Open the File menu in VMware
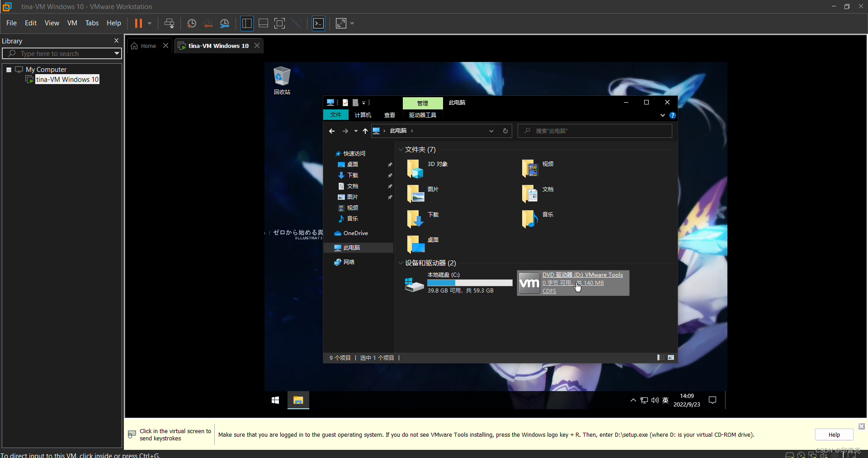The width and height of the screenshot is (868, 458). pyautogui.click(x=12, y=23)
